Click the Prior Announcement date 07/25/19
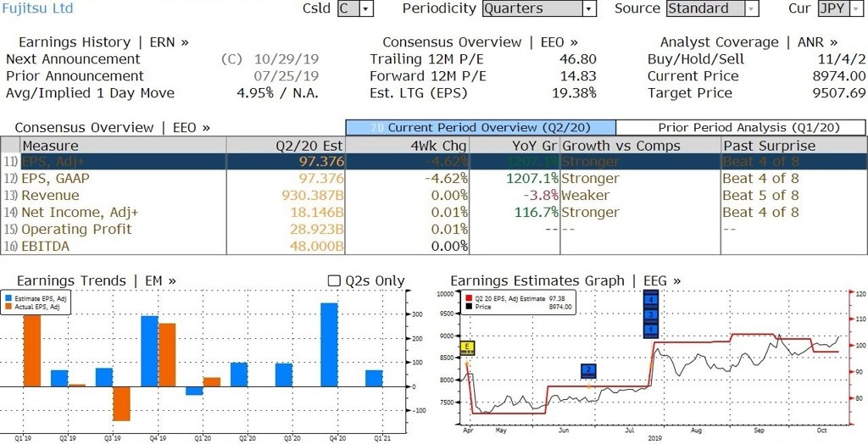The height and width of the screenshot is (444, 868). coord(287,76)
